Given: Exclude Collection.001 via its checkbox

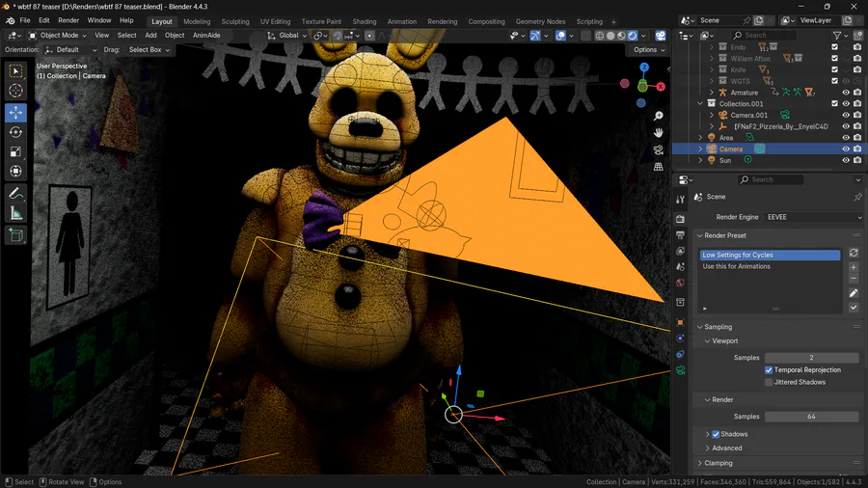Looking at the screenshot, I should (x=835, y=103).
